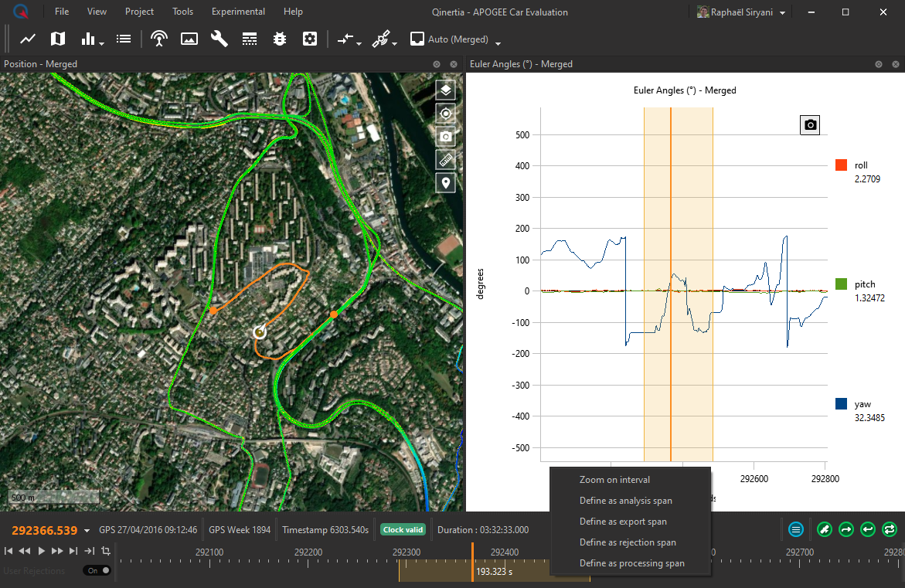Expand the Raphaël Siryani user account menu
This screenshot has width=905, height=588.
(783, 12)
